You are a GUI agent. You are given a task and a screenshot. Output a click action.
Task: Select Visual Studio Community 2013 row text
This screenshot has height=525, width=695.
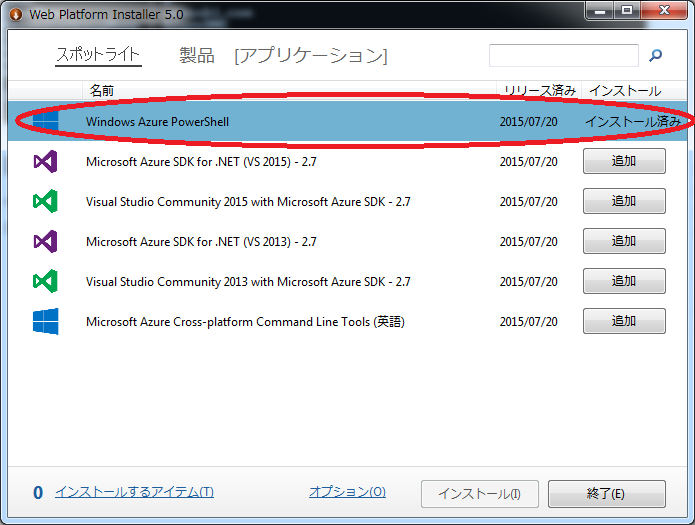[x=248, y=282]
